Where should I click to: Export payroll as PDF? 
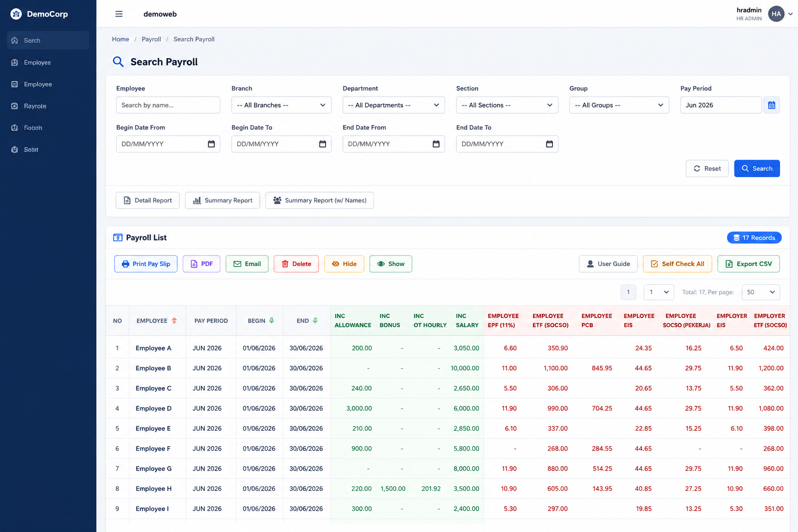(x=202, y=264)
